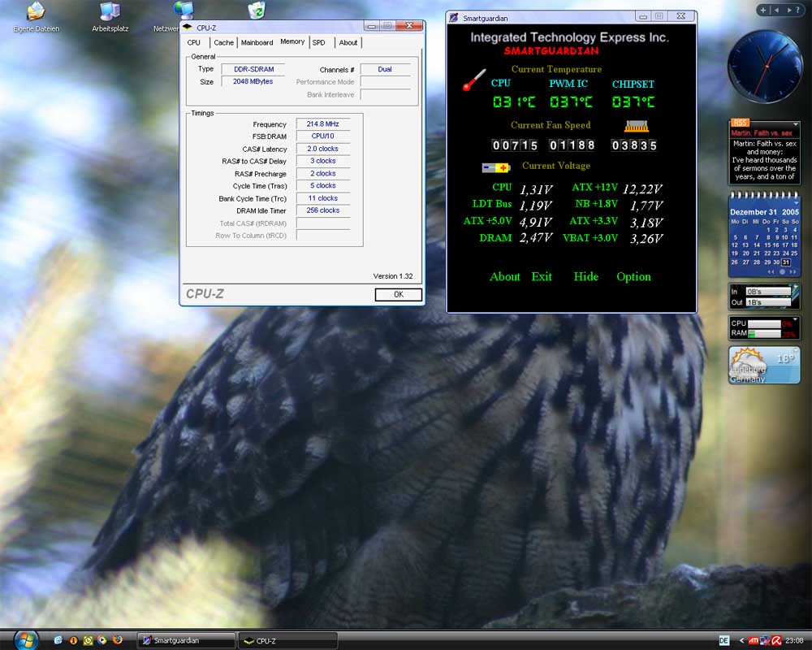Screen dimensions: 812x650
Task: Click the PWM IC temperature reading
Action: [x=571, y=102]
